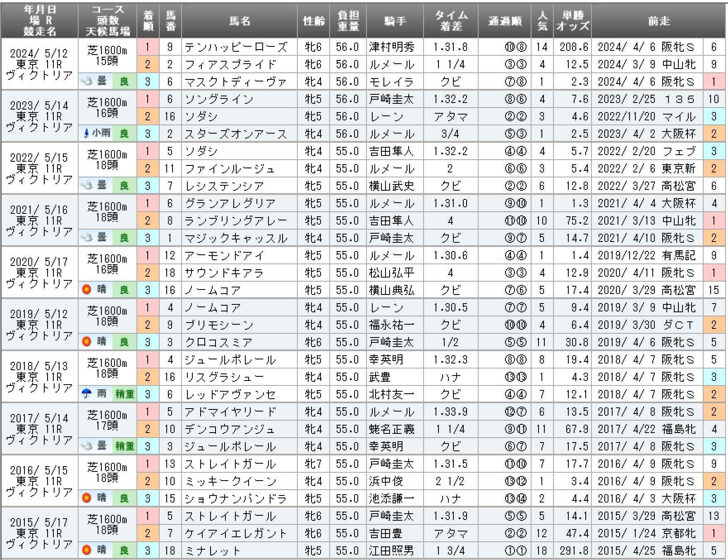Click race time 1.33.9
Screen dimensions: 728x560
coord(450,412)
